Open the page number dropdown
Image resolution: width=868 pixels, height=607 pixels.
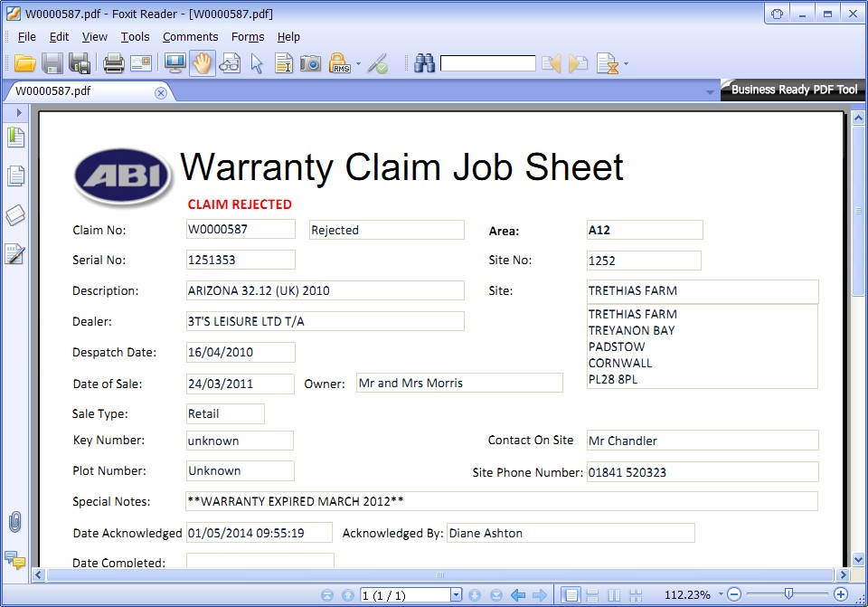tap(456, 595)
